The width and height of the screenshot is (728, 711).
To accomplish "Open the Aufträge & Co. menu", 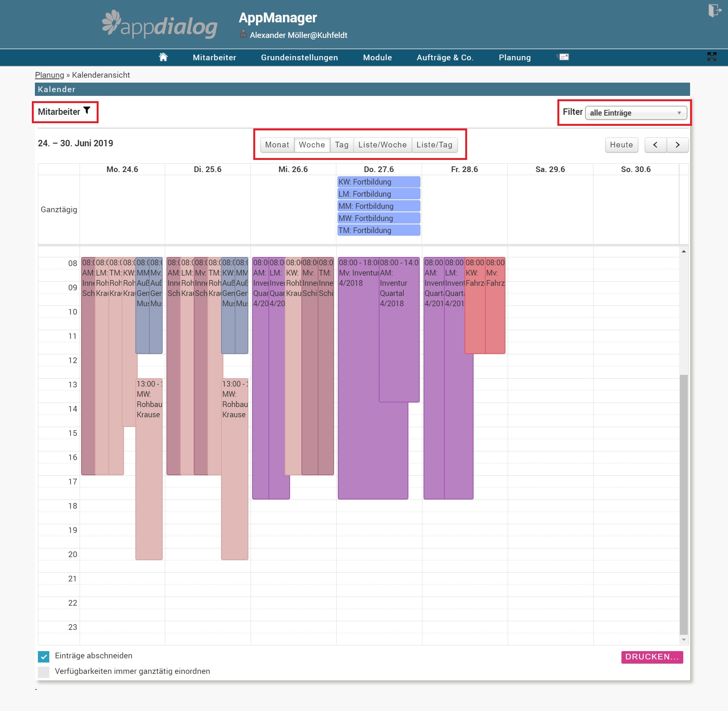I will (445, 58).
